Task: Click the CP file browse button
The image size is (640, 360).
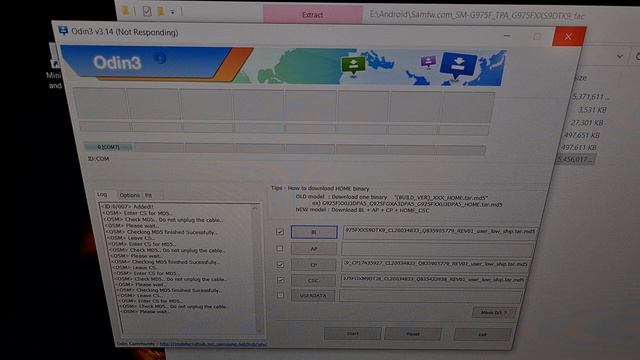Action: (313, 264)
